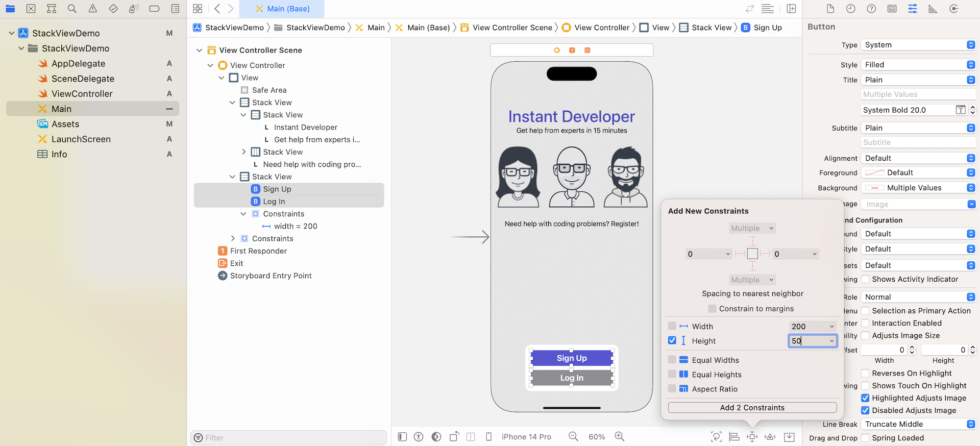The width and height of the screenshot is (980, 446).
Task: Uncheck the Height constraint checkbox
Action: coord(672,340)
